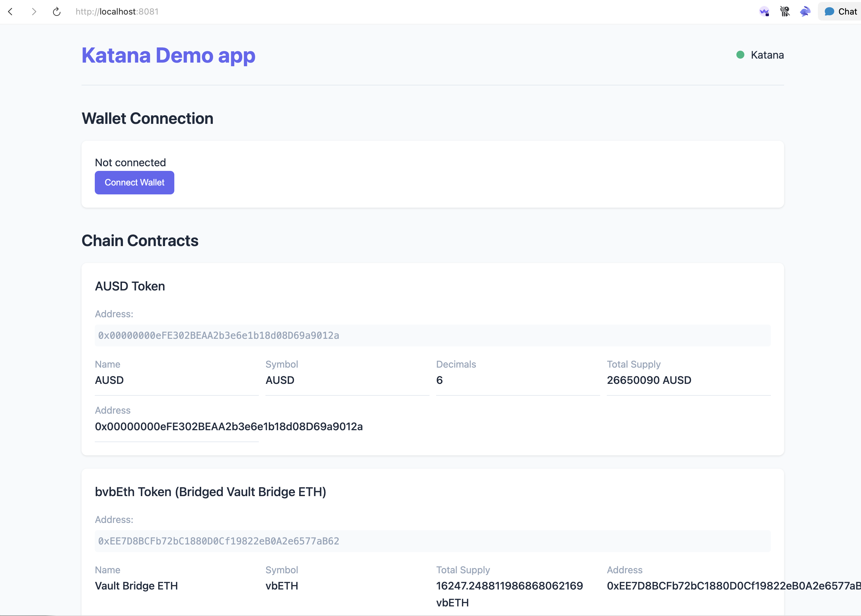Click the crossed-out keys password icon
The width and height of the screenshot is (861, 616).
tap(785, 12)
